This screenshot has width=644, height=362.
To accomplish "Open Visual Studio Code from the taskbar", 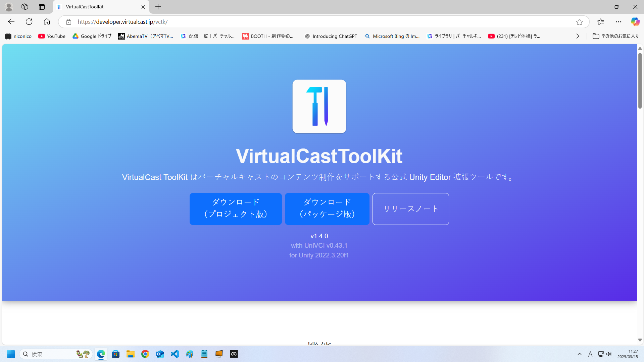I will pos(175,354).
